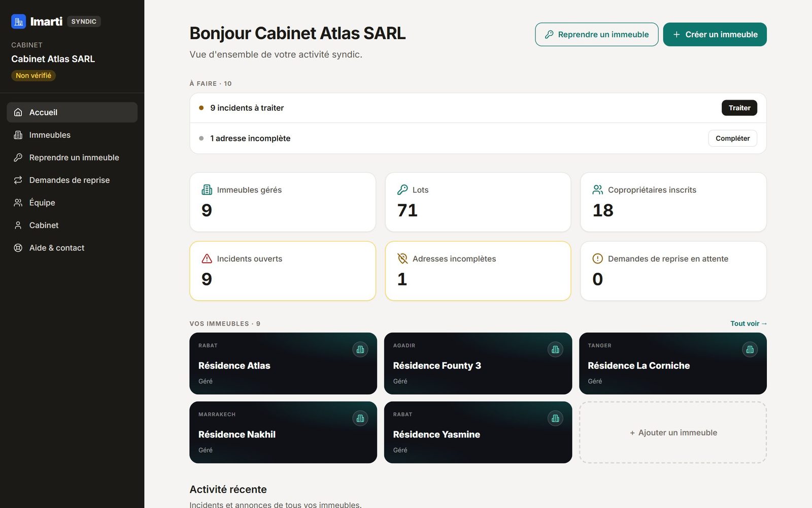This screenshot has height=508, width=812.
Task: Follow the Tout voir link
Action: [749, 324]
